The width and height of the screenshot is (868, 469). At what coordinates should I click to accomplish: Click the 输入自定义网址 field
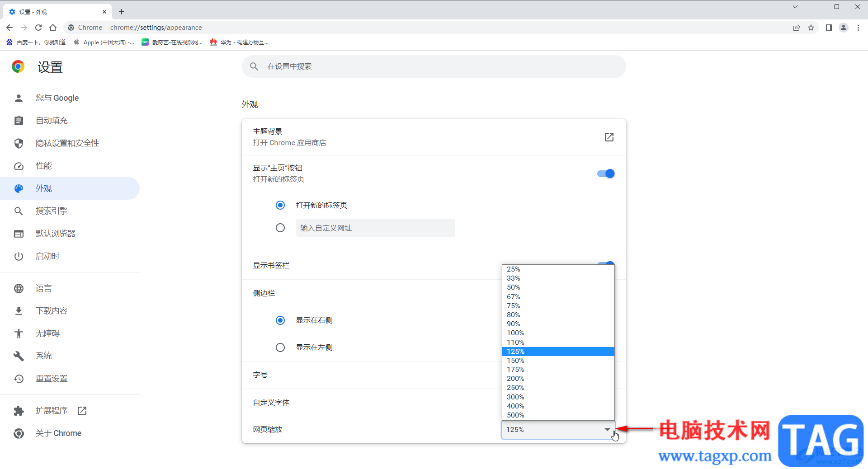click(x=375, y=228)
